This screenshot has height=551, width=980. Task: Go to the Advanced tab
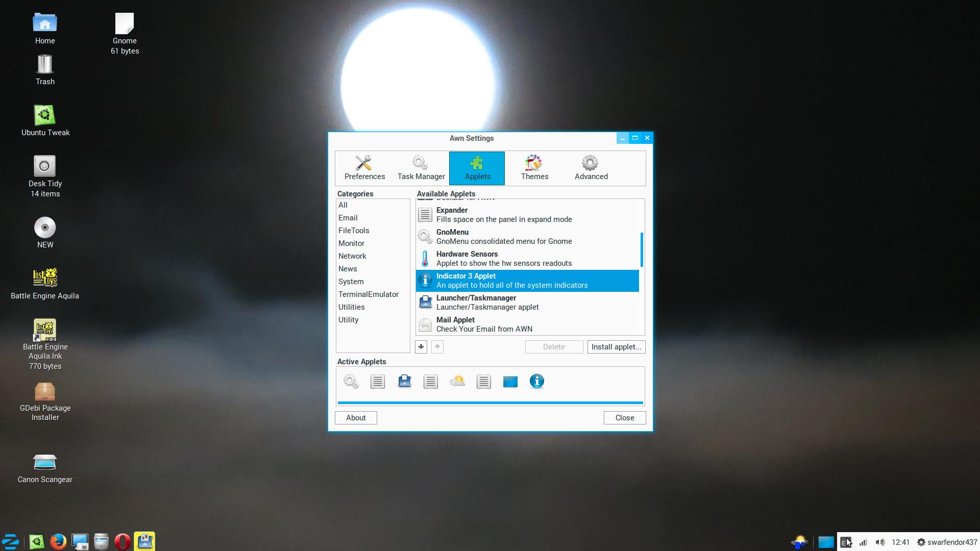[x=591, y=168]
